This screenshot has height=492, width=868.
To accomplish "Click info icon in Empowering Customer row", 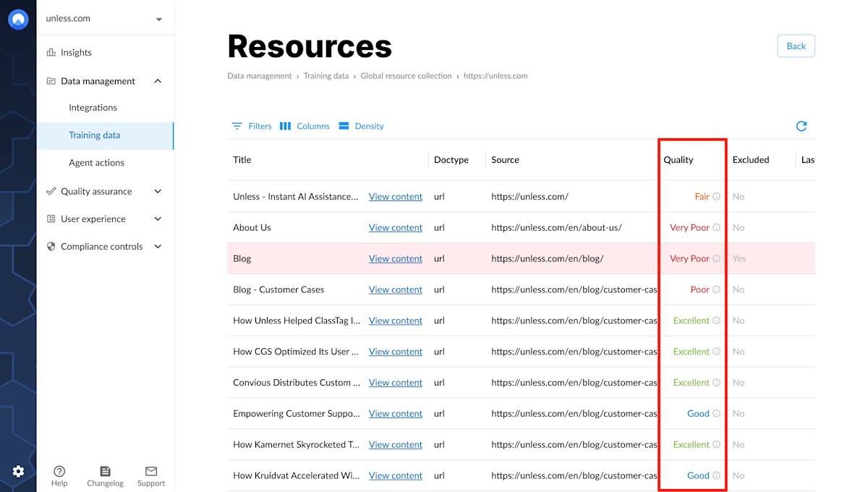I will coord(717,414).
